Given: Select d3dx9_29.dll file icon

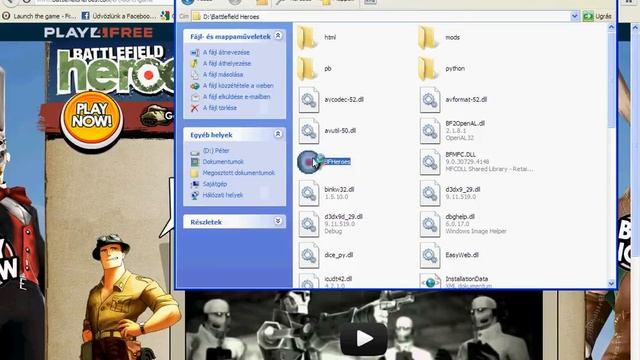Looking at the screenshot, I should (x=430, y=193).
